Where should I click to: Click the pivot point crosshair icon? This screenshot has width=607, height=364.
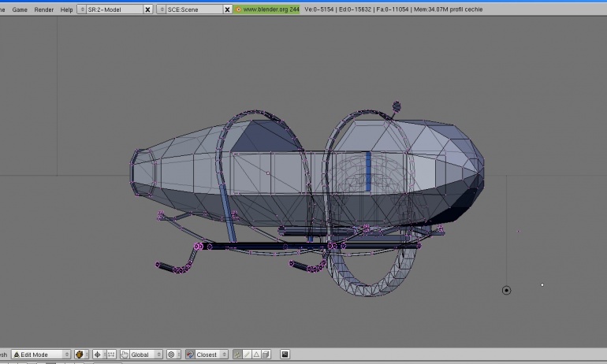(x=98, y=355)
